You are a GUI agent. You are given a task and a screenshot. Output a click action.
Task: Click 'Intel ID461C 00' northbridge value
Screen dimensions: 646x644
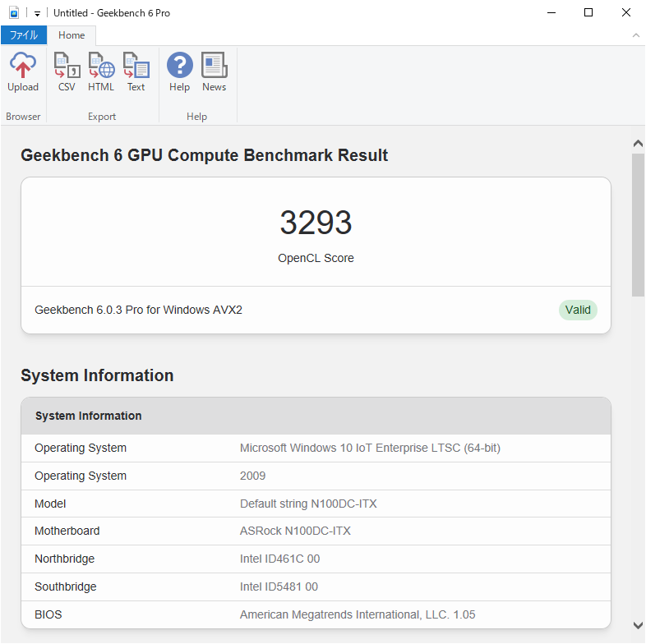(x=279, y=559)
